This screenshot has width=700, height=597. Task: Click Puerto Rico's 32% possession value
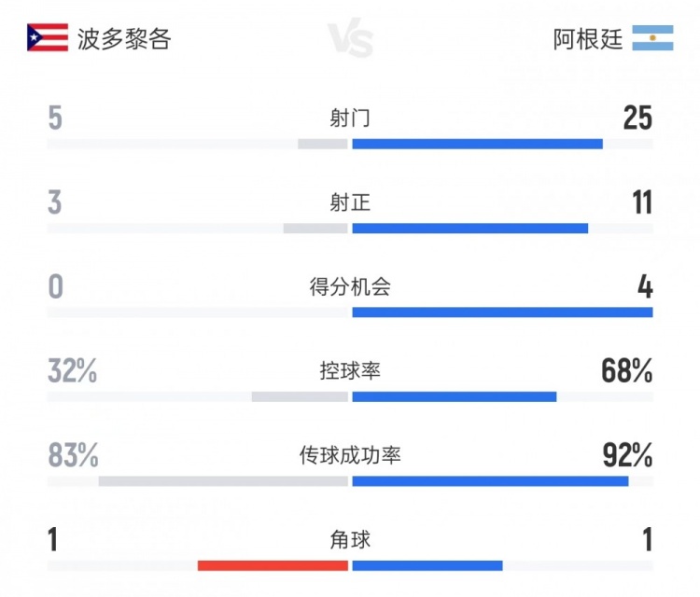click(72, 371)
